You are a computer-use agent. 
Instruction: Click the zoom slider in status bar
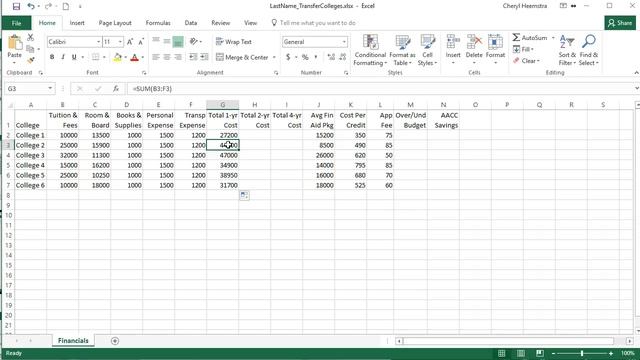click(582, 353)
